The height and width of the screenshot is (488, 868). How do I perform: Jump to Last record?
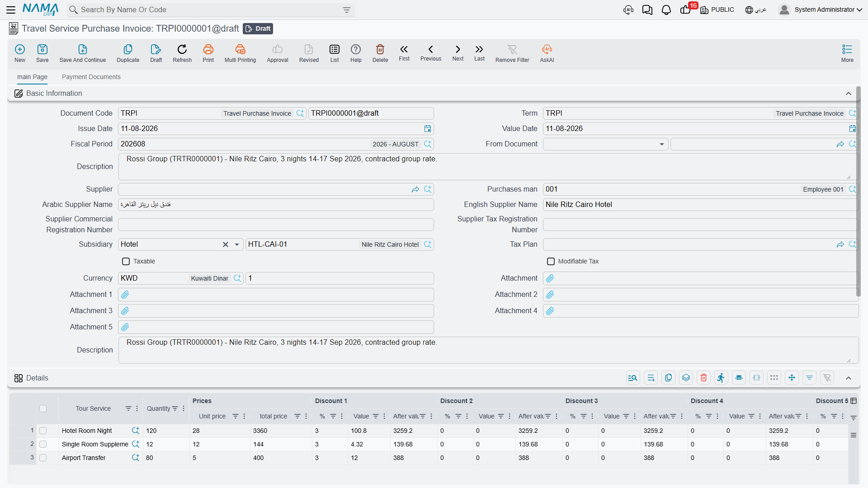(479, 53)
